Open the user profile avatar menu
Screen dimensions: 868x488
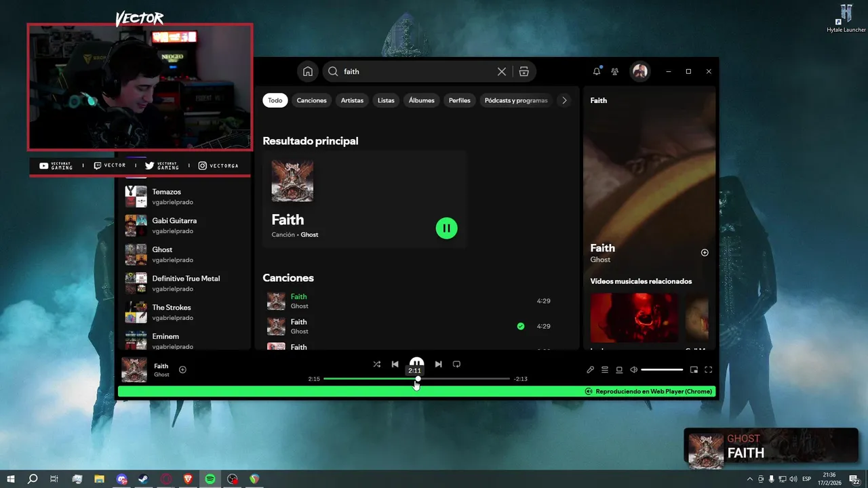click(639, 71)
